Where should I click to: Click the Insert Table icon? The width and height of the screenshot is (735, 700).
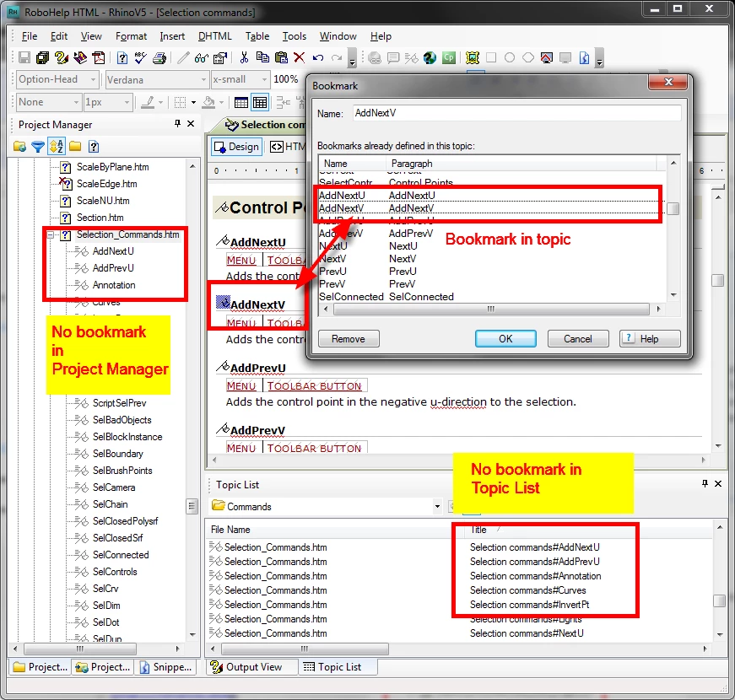click(x=241, y=102)
